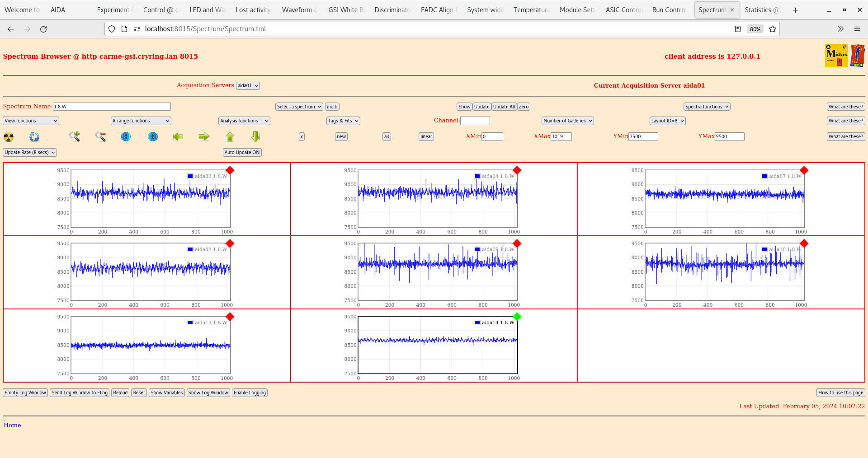The width and height of the screenshot is (868, 458).
Task: Click the blue circular-arrows refresh icon
Action: tap(34, 137)
